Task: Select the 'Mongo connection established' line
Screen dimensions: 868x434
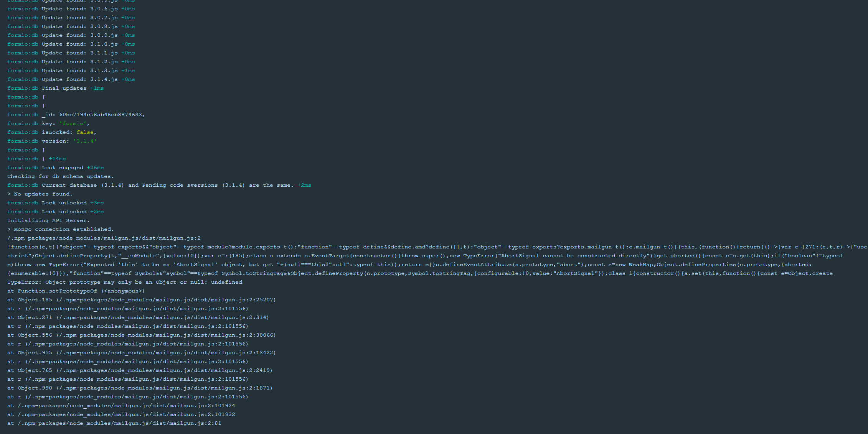Action: (61, 229)
